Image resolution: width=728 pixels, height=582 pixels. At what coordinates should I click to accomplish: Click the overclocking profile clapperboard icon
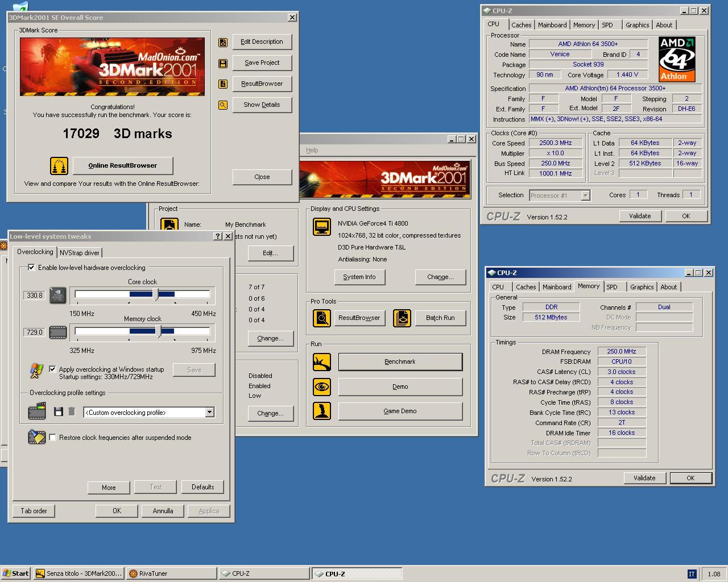click(x=37, y=410)
